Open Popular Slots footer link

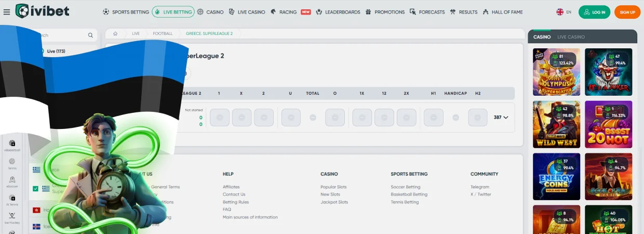[333, 187]
